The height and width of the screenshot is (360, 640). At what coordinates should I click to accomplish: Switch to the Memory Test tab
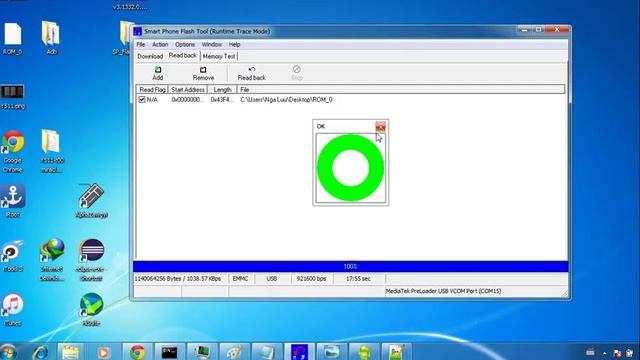tap(219, 56)
